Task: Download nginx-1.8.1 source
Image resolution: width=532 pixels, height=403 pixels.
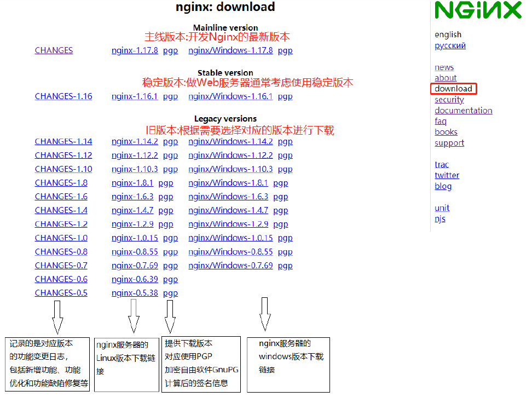Action: point(132,183)
